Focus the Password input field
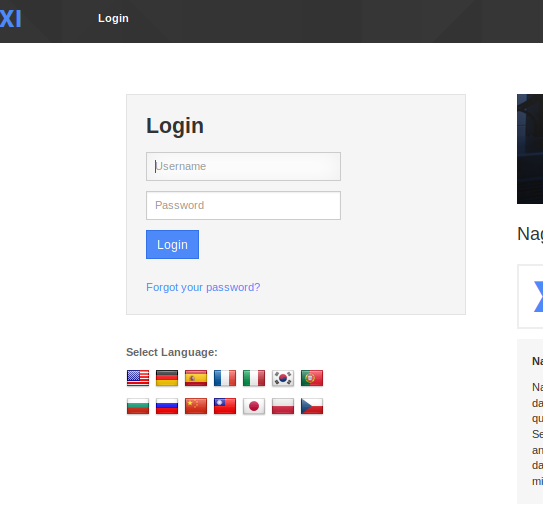 pyautogui.click(x=243, y=206)
